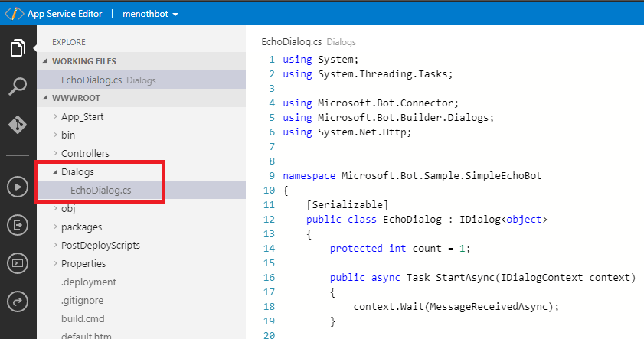644x339 pixels.
Task: Open the .gitignore file
Action: click(x=82, y=301)
